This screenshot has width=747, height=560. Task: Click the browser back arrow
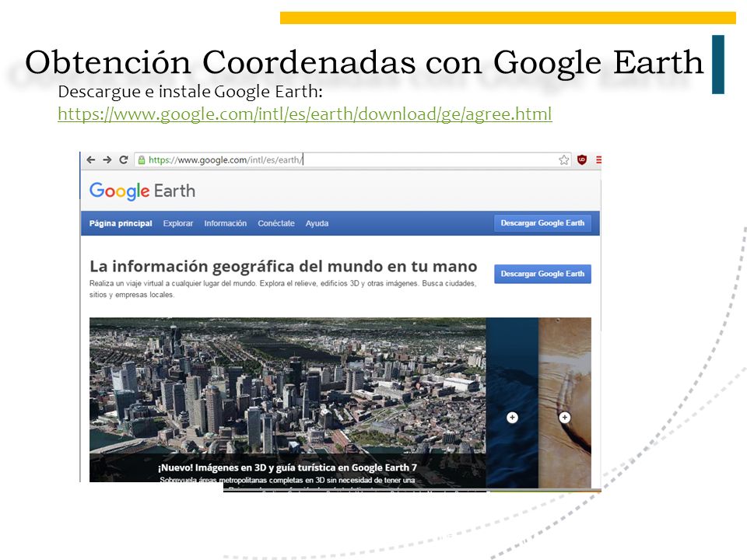coord(91,160)
